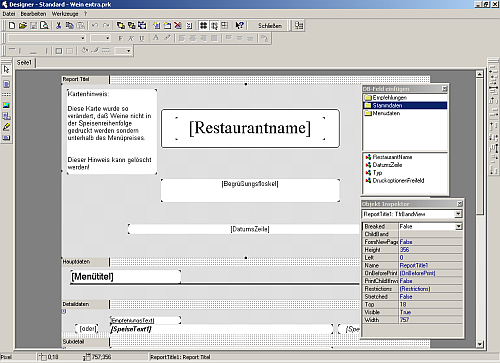Open the print preview icon
500x363 pixels.
44,25
